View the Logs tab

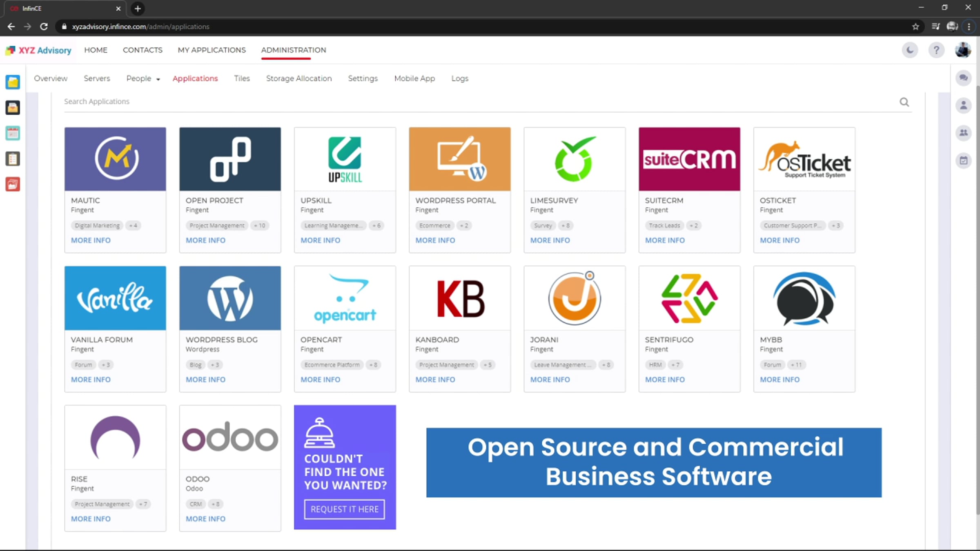[x=460, y=78]
